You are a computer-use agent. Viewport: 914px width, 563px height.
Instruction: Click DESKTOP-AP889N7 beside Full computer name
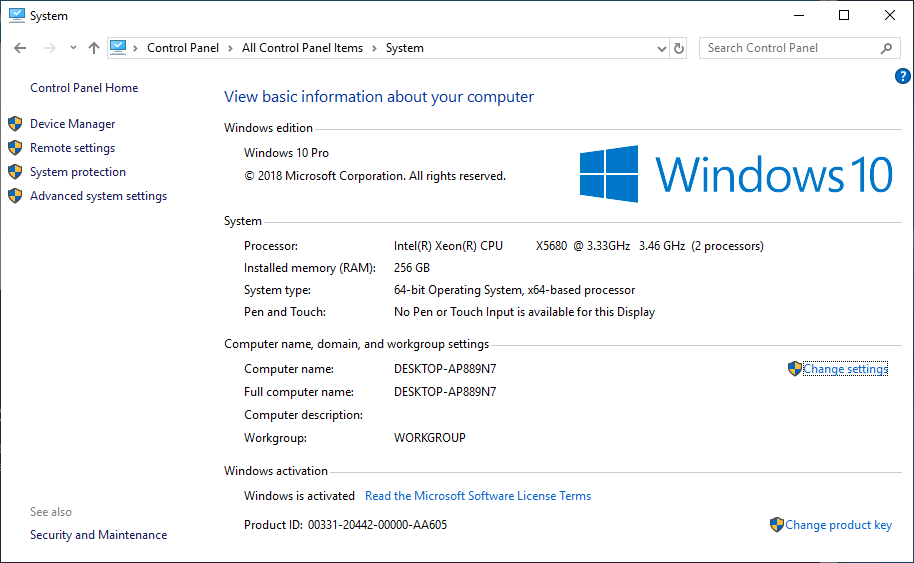click(445, 392)
